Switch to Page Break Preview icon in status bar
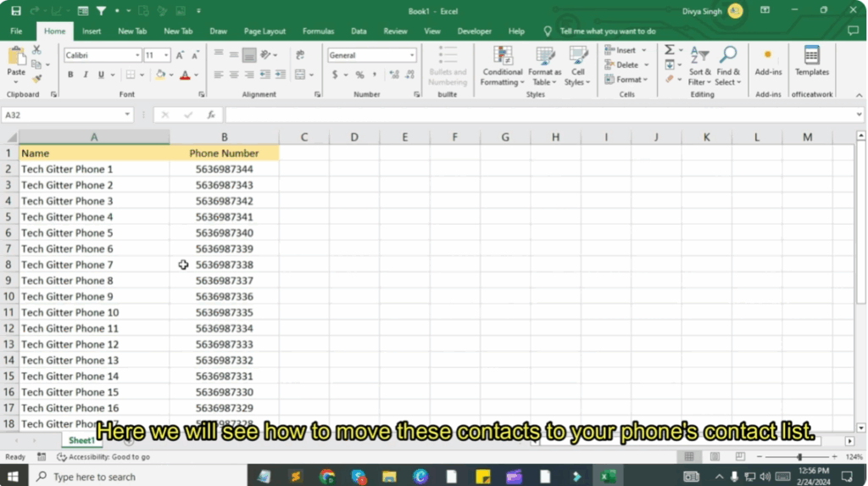868x486 pixels. click(740, 457)
